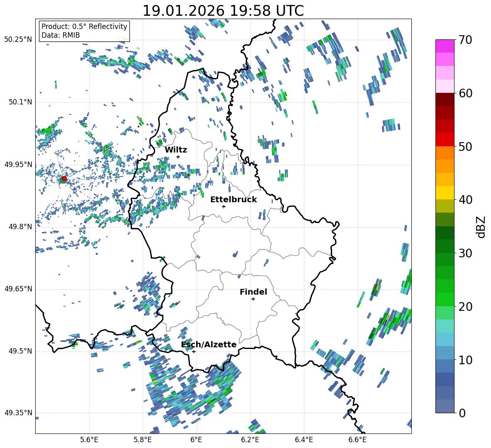Viewport: 491px width, 448px height.
Task: Click the Ettelbruck station cross marker
Action: [224, 206]
